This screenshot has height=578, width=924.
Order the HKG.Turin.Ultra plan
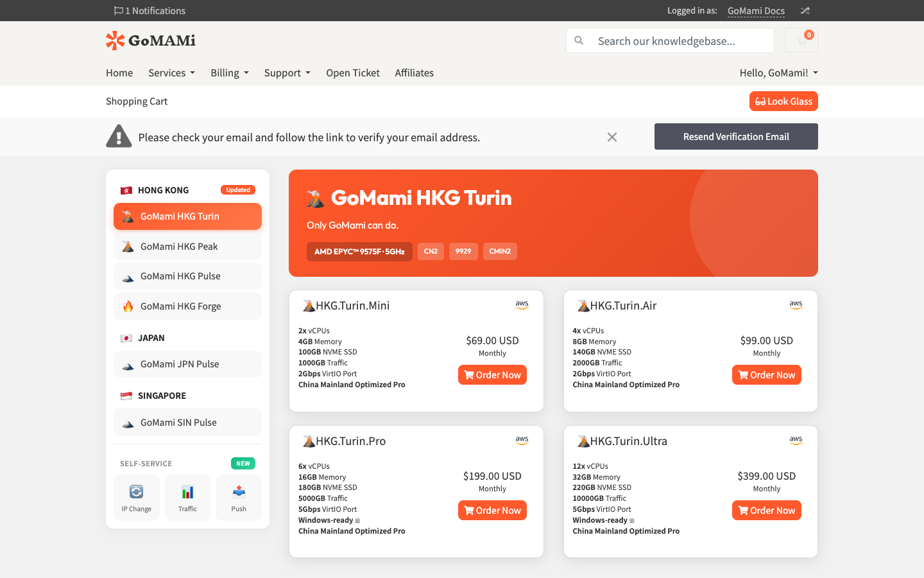tap(767, 511)
